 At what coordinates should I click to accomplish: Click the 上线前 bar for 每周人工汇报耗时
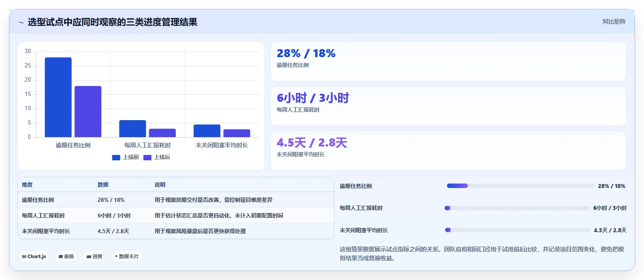coord(132,129)
